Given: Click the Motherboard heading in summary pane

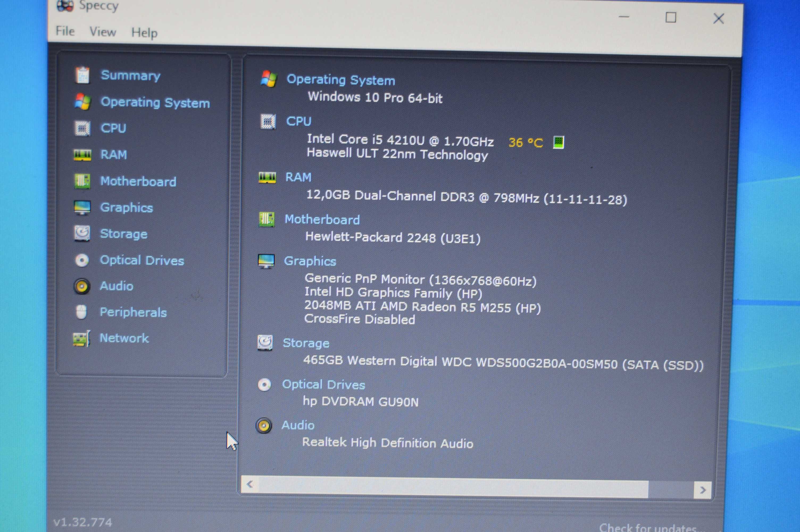Looking at the screenshot, I should pos(322,219).
